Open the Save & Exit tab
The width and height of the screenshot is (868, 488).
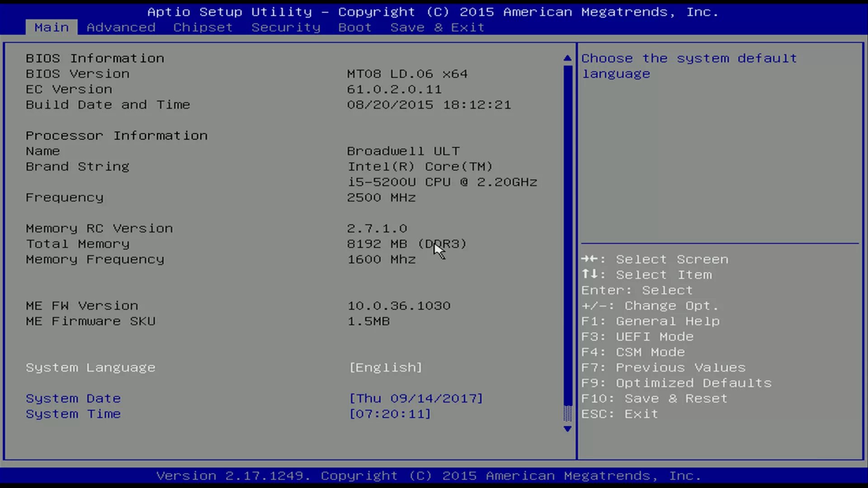(437, 28)
